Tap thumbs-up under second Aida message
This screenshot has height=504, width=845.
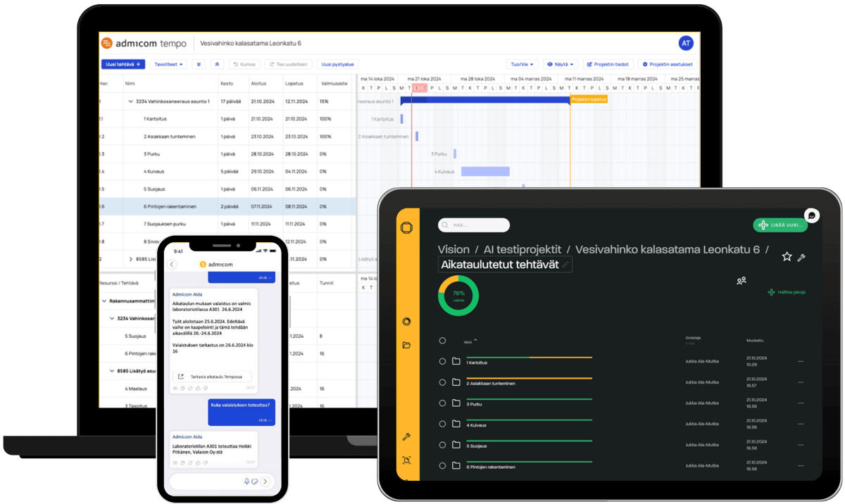(197, 462)
